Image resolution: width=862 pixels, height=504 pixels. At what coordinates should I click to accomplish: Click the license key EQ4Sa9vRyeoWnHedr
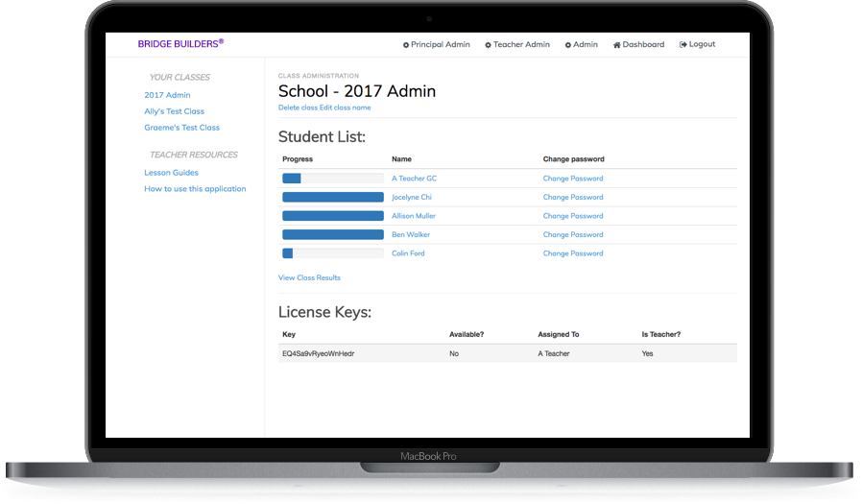click(319, 354)
